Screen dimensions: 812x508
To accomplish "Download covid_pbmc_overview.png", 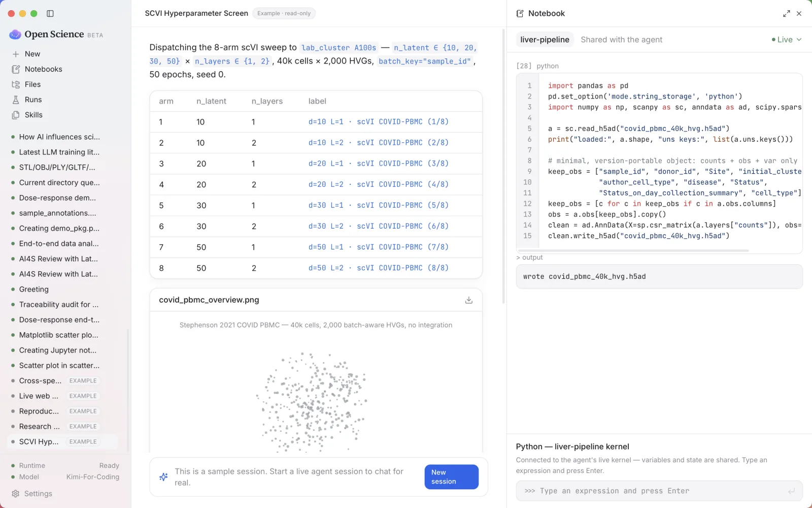I will 469,300.
